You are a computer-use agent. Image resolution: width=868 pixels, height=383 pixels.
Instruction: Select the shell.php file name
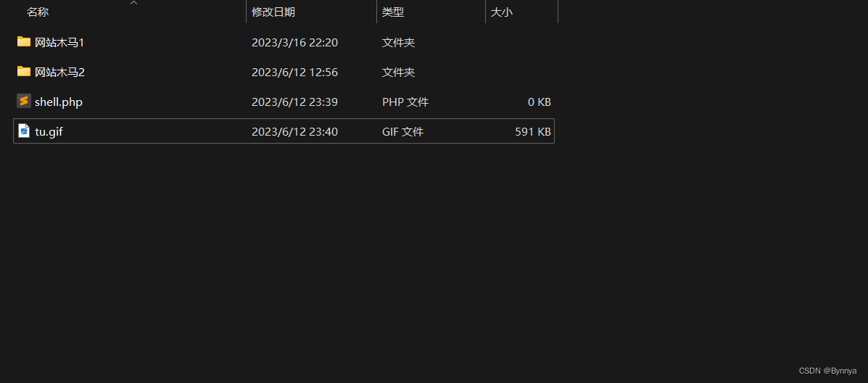pyautogui.click(x=59, y=102)
